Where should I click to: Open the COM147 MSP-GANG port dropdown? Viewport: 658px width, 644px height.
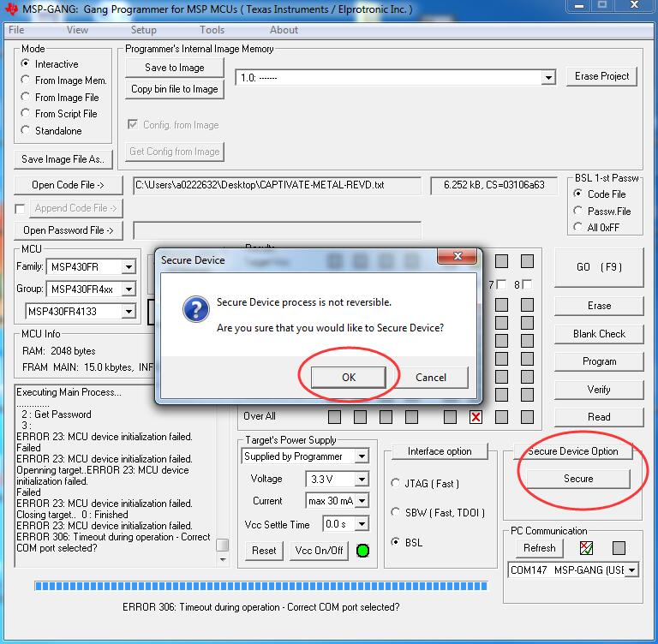pyautogui.click(x=631, y=569)
